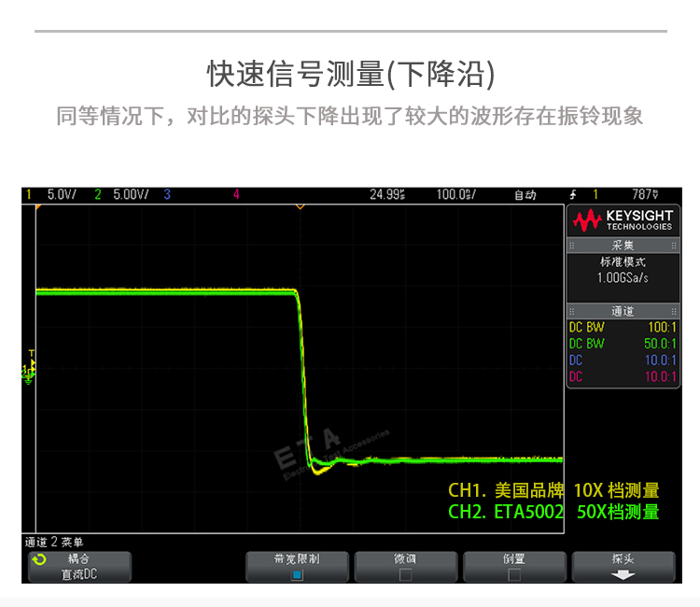Click the trigger level T marker on left edge
This screenshot has width=700, height=607.
click(31, 353)
